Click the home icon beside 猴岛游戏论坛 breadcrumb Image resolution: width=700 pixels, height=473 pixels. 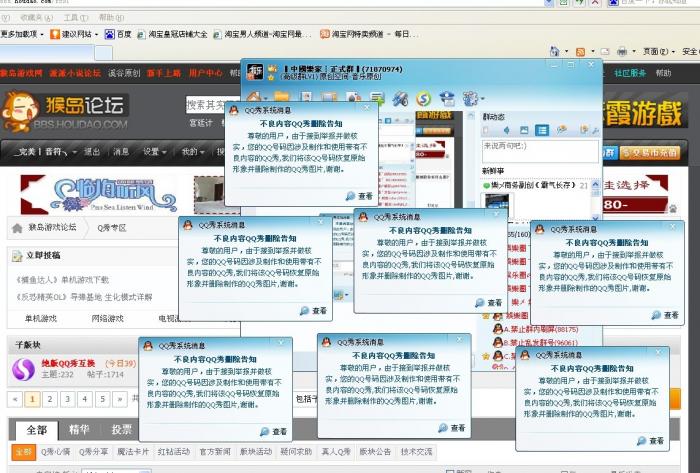pos(17,228)
